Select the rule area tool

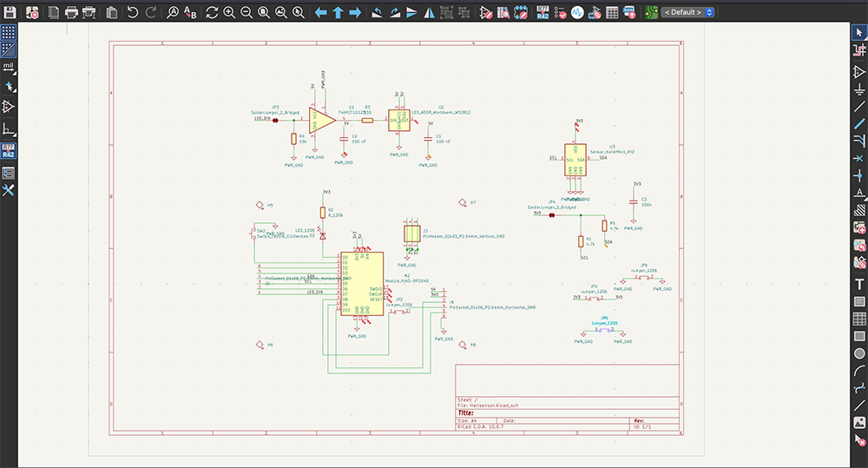(x=859, y=210)
